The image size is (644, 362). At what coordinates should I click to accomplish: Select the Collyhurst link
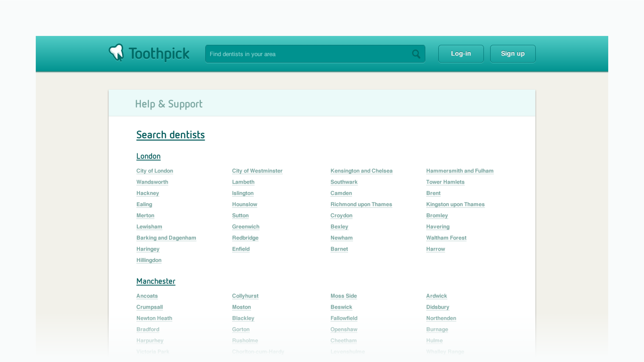pyautogui.click(x=245, y=296)
